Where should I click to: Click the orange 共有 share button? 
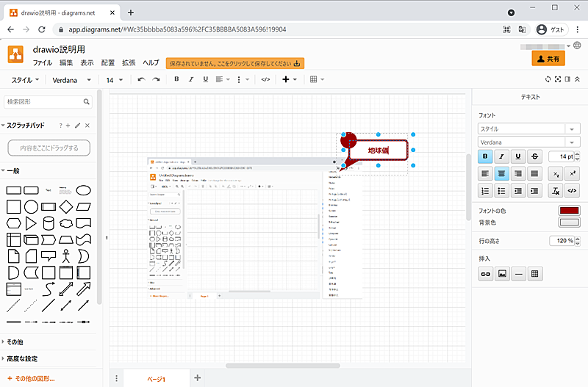click(x=548, y=59)
